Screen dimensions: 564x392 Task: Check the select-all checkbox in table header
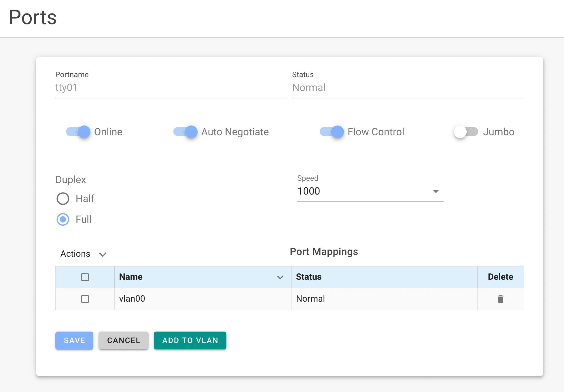point(85,277)
